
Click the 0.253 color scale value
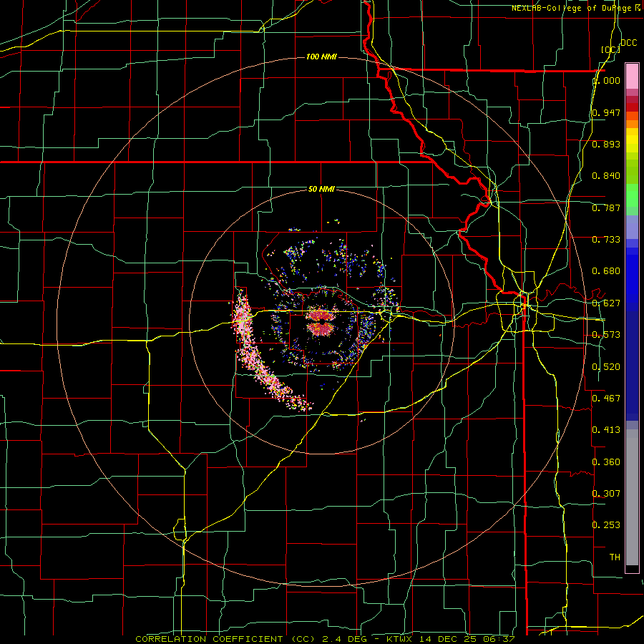[x=606, y=525]
